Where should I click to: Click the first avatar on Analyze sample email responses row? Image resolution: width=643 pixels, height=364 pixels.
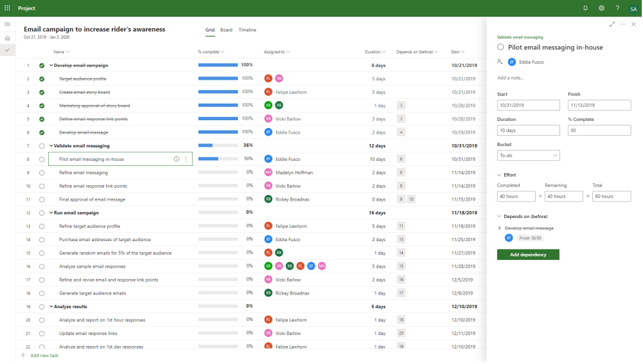(267, 266)
